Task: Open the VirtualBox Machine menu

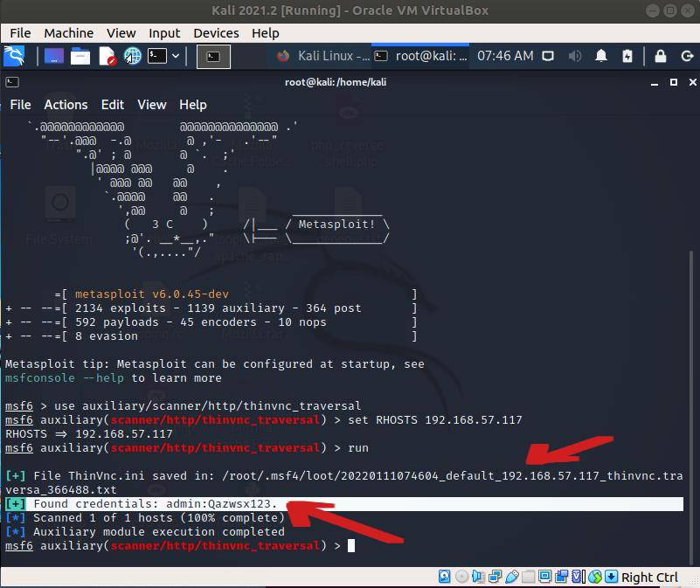Action: click(69, 33)
